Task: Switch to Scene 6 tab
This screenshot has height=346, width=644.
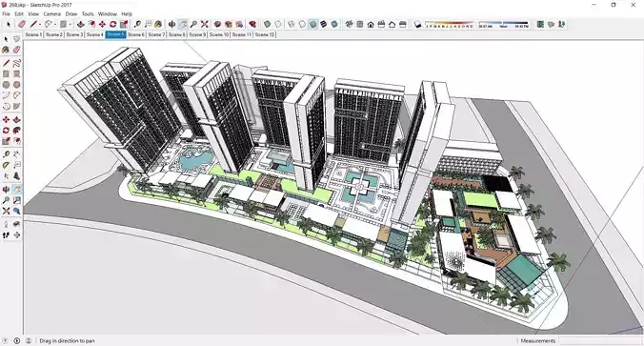Action: (x=136, y=34)
